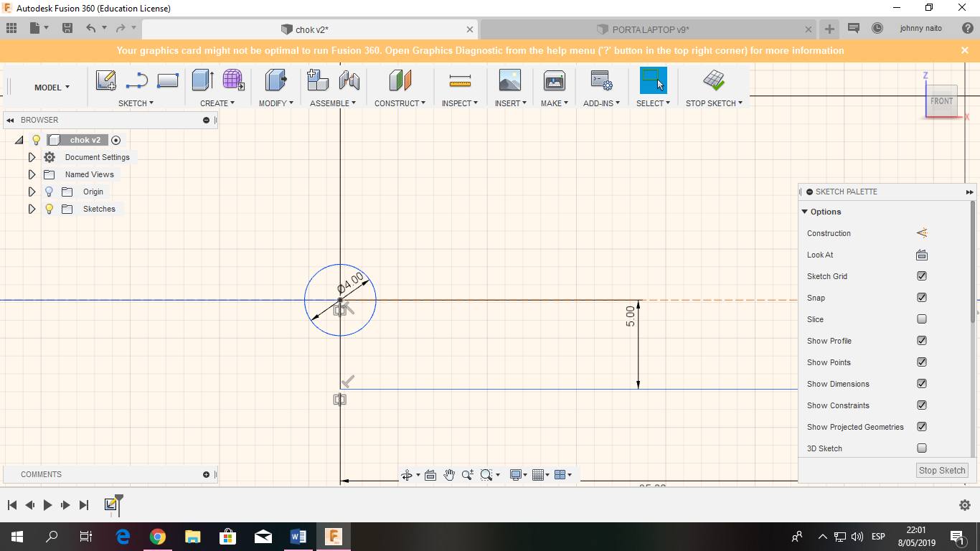Activate the window Select tool
Screen dimensions: 980x551
click(654, 80)
